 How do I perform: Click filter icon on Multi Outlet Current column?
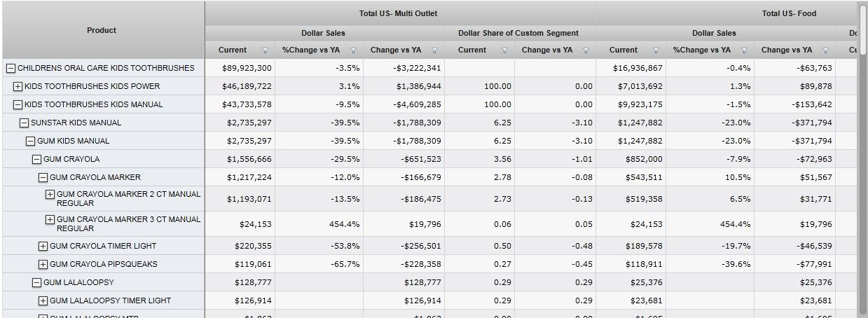(x=265, y=50)
